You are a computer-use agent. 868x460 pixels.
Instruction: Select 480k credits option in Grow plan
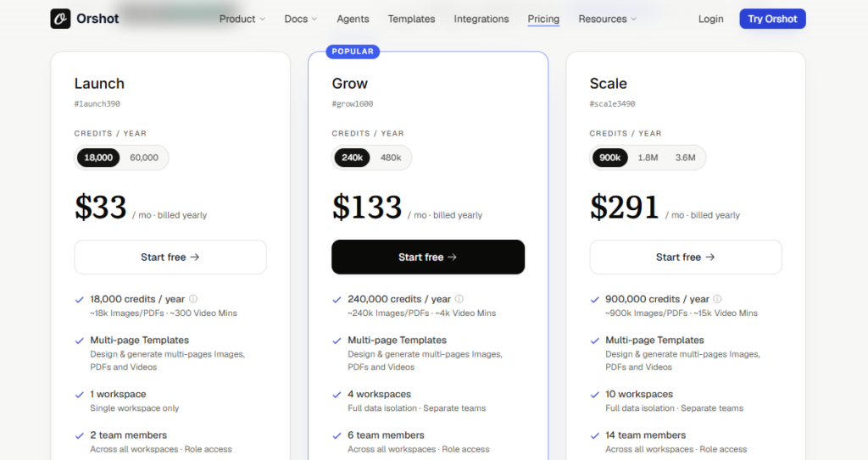pyautogui.click(x=391, y=158)
